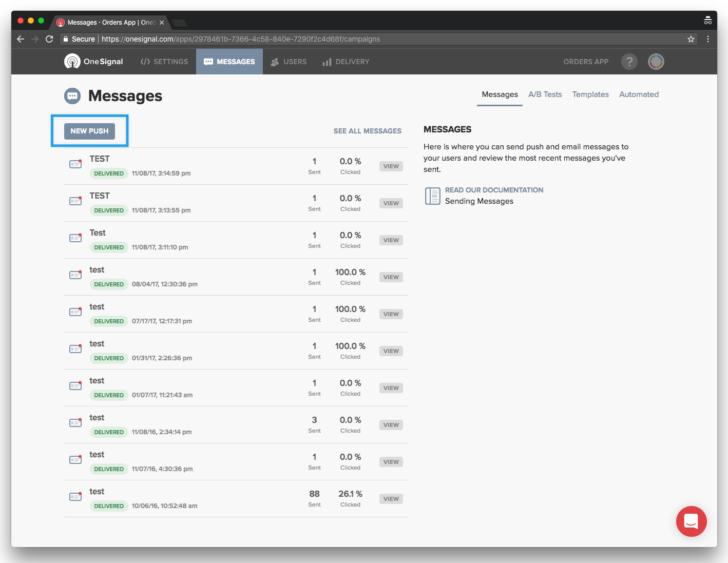Reload the page
The width and height of the screenshot is (728, 563).
(x=49, y=39)
